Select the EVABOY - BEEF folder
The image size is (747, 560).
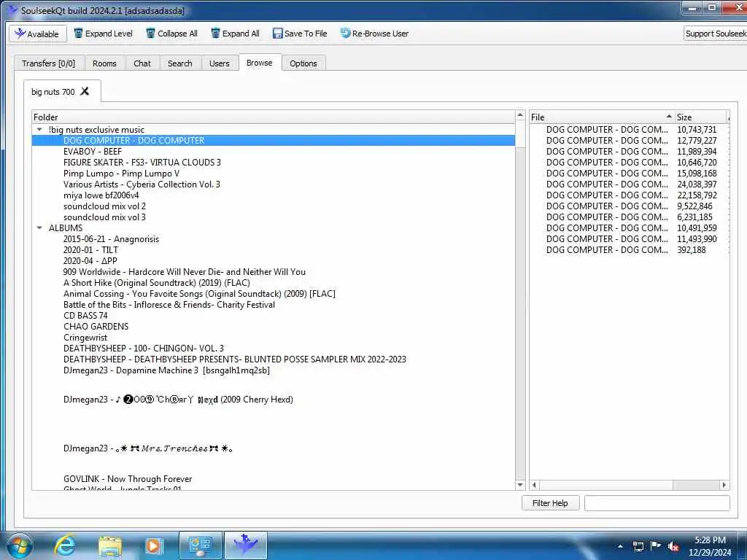(x=93, y=152)
